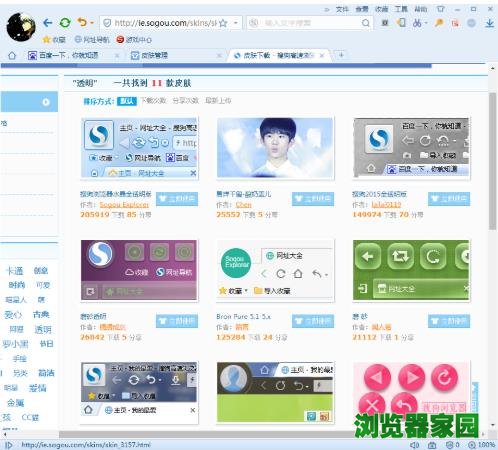Click the scissors screenshot tool icon
The height and width of the screenshot is (450, 498).
417,23
